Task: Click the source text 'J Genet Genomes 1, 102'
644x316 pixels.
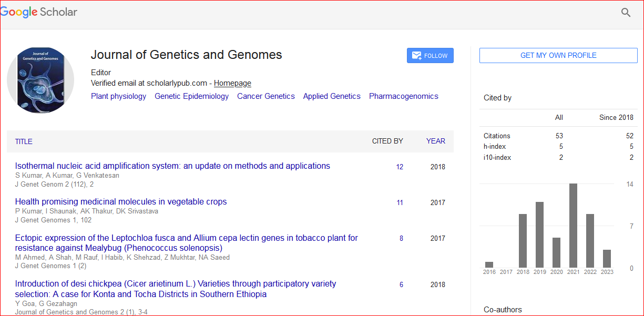Action: pyautogui.click(x=53, y=220)
